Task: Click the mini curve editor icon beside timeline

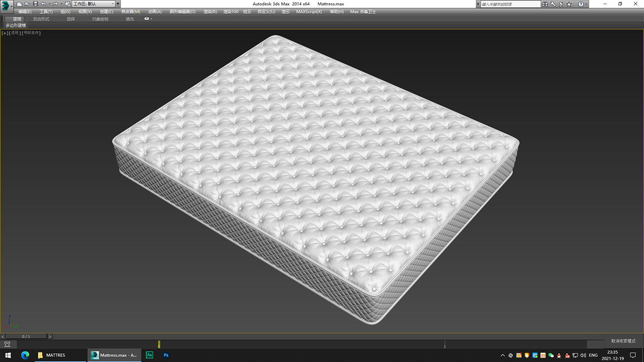Action: tap(7, 344)
